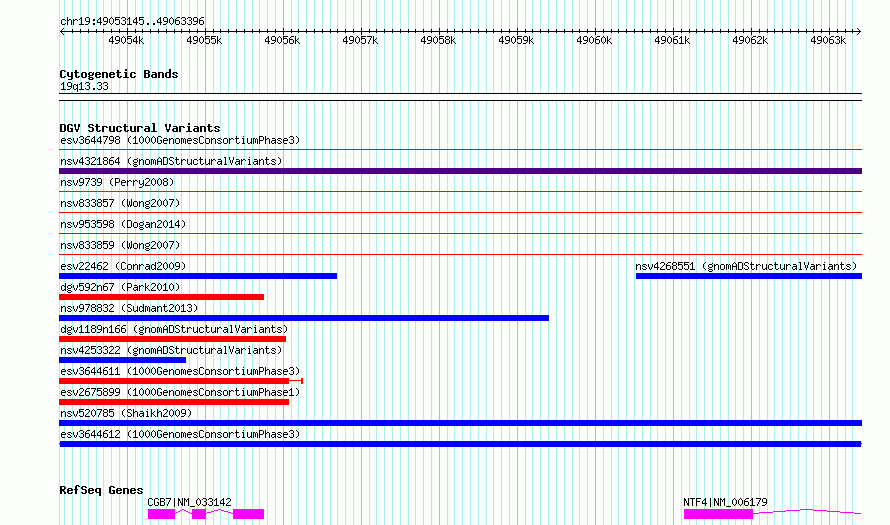Image resolution: width=890 pixels, height=525 pixels.
Task: Select the nsv4268551 blue variant bar
Action: click(x=749, y=276)
